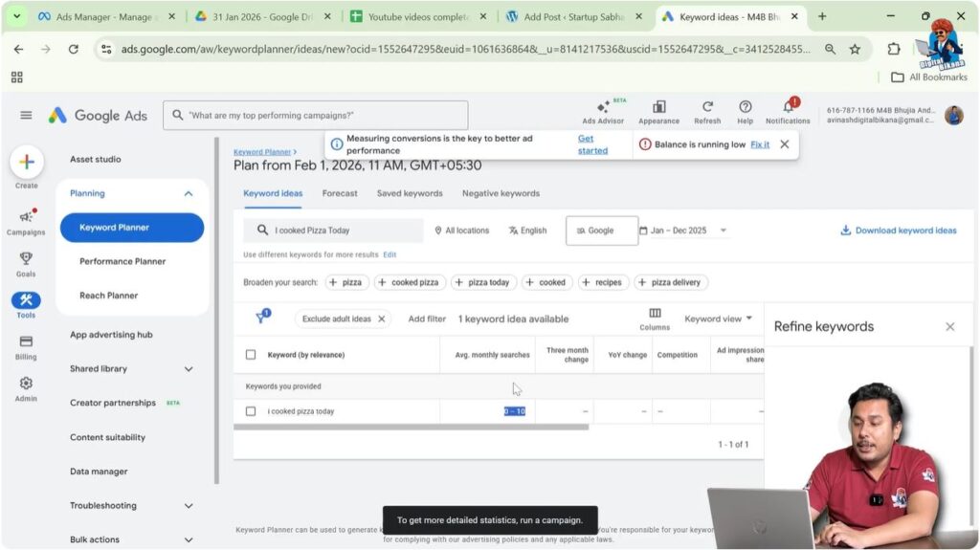
Task: Open the Jan – Dec 2025 date range dropdown
Action: [682, 230]
